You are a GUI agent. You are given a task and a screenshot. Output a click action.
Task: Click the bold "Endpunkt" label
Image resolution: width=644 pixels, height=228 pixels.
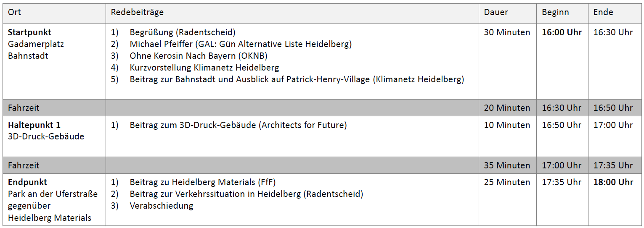click(27, 182)
